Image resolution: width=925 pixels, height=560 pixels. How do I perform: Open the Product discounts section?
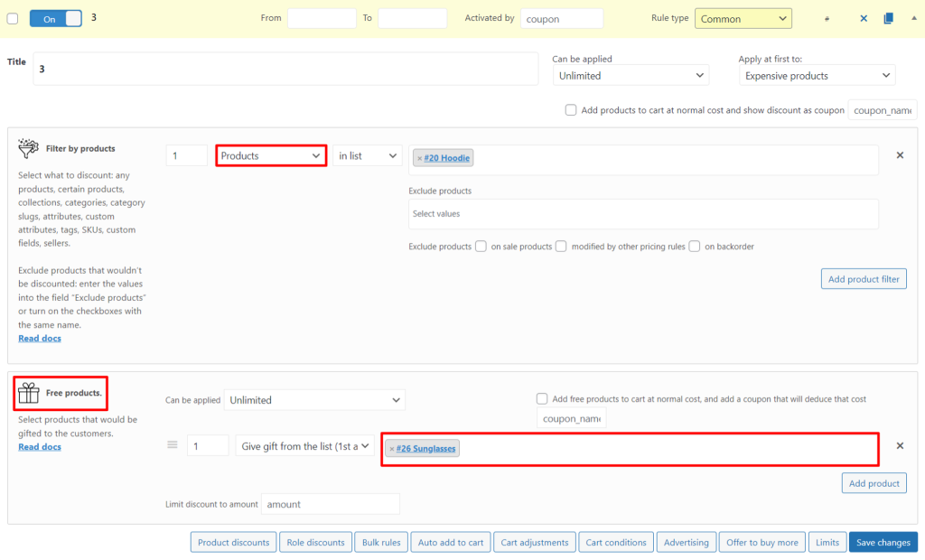click(234, 542)
